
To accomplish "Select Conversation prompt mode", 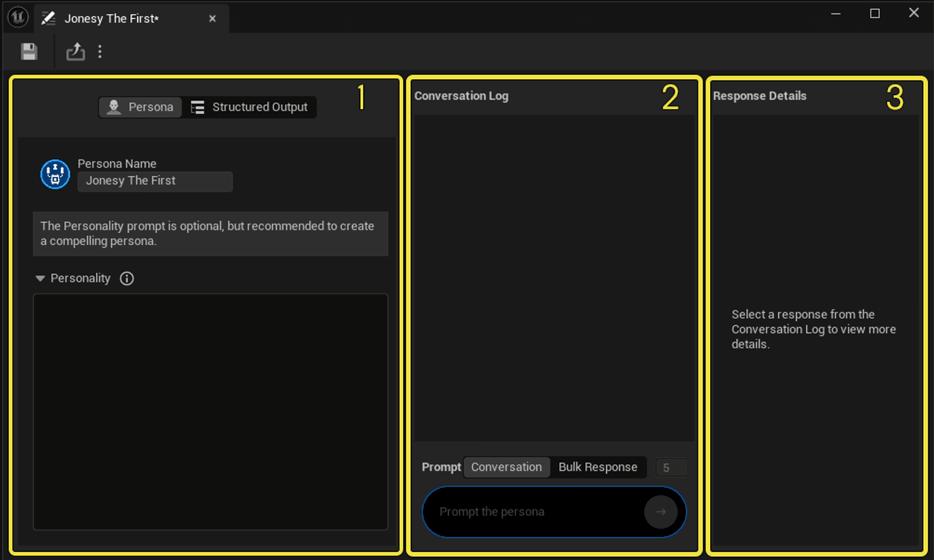I will tap(507, 467).
